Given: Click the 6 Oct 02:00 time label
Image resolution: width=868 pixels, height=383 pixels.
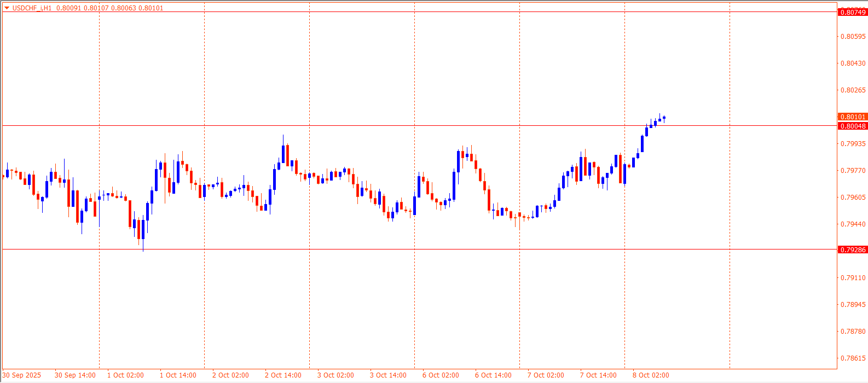Looking at the screenshot, I should pos(441,375).
